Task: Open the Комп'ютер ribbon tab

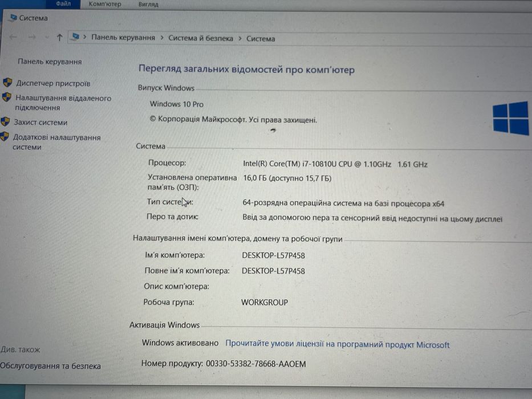Action: [x=104, y=4]
